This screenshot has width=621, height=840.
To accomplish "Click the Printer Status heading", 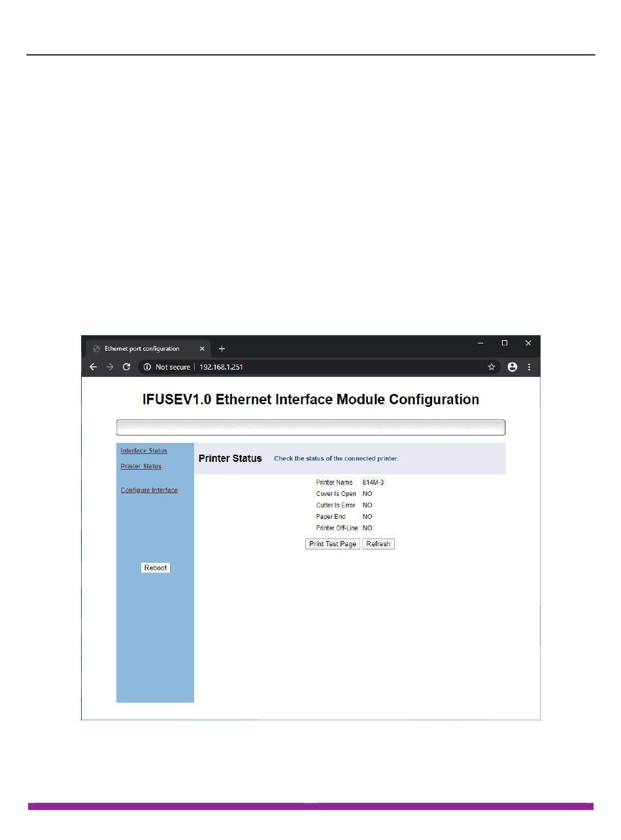I will click(230, 459).
